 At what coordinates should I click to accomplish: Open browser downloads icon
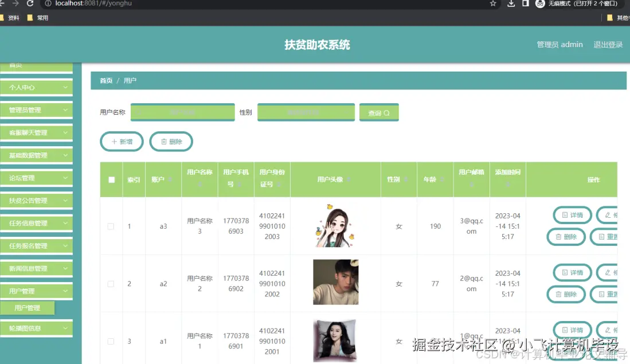click(x=511, y=3)
